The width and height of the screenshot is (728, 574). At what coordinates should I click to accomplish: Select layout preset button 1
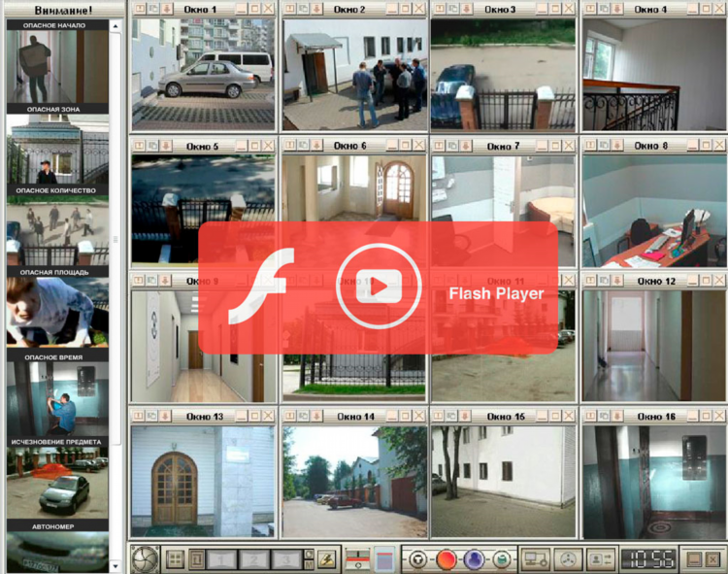click(221, 560)
